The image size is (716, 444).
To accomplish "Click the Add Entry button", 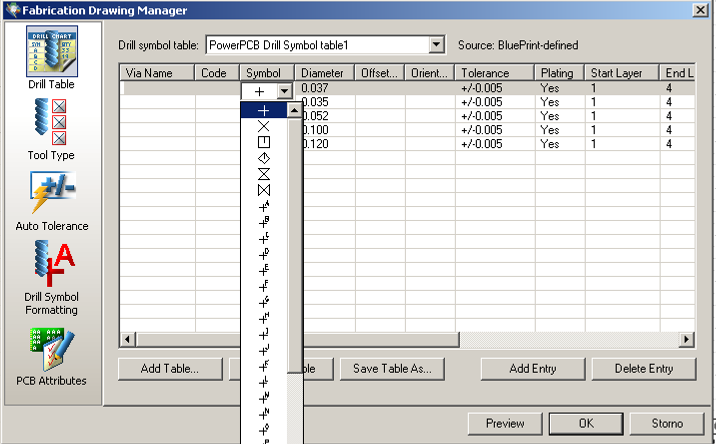I will coord(533,369).
